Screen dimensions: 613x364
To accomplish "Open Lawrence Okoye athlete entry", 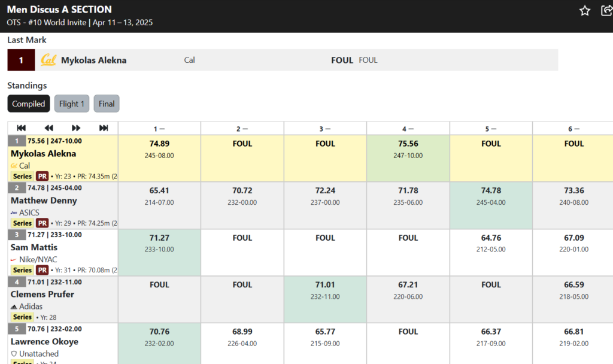I will pyautogui.click(x=44, y=342).
